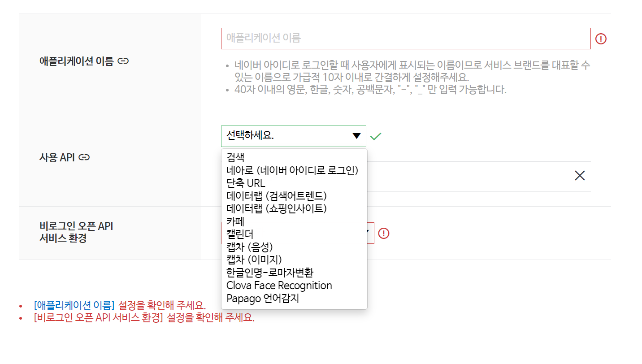Image resolution: width=642 pixels, height=364 pixels.
Task: Click the 사용 API row label
Action: [x=57, y=157]
